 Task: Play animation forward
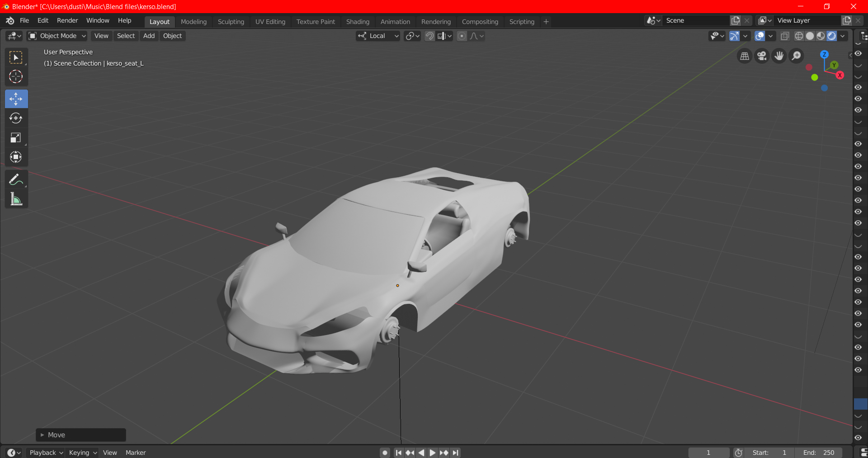(x=432, y=453)
